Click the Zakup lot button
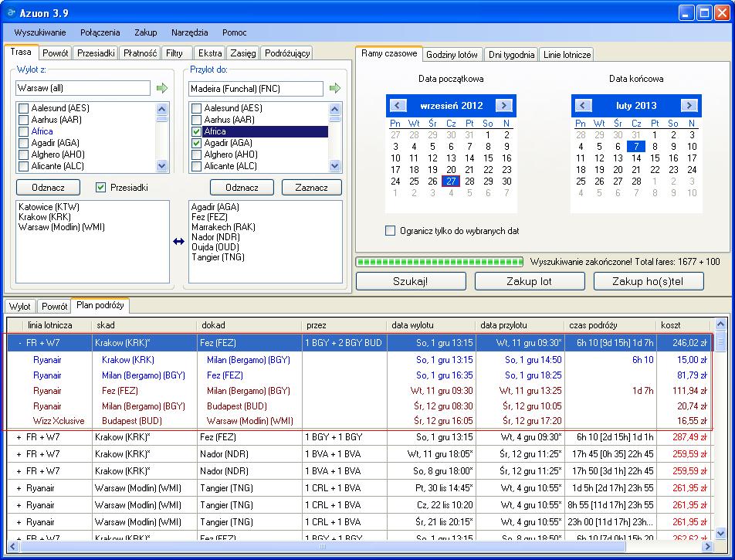Screen dimensions: 735x560 (x=529, y=281)
